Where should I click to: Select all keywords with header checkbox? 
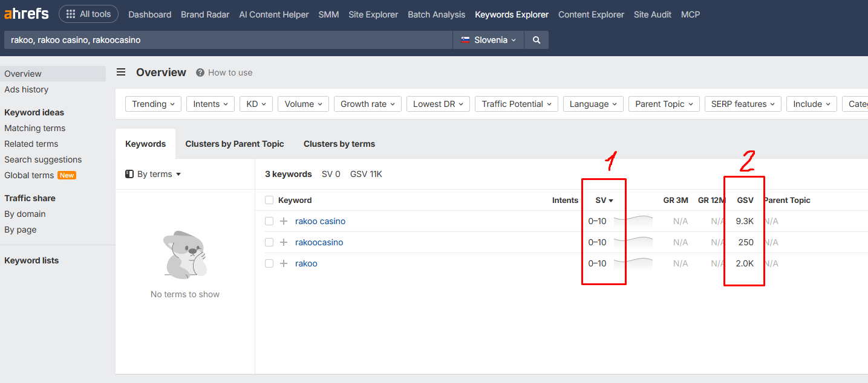269,200
